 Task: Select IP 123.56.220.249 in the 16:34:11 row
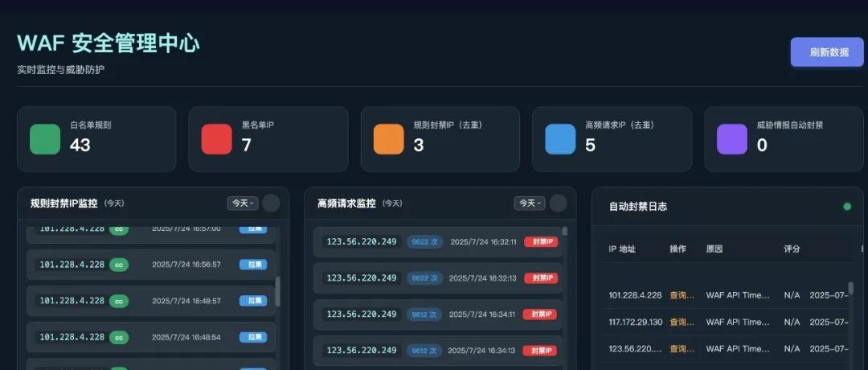coord(362,314)
